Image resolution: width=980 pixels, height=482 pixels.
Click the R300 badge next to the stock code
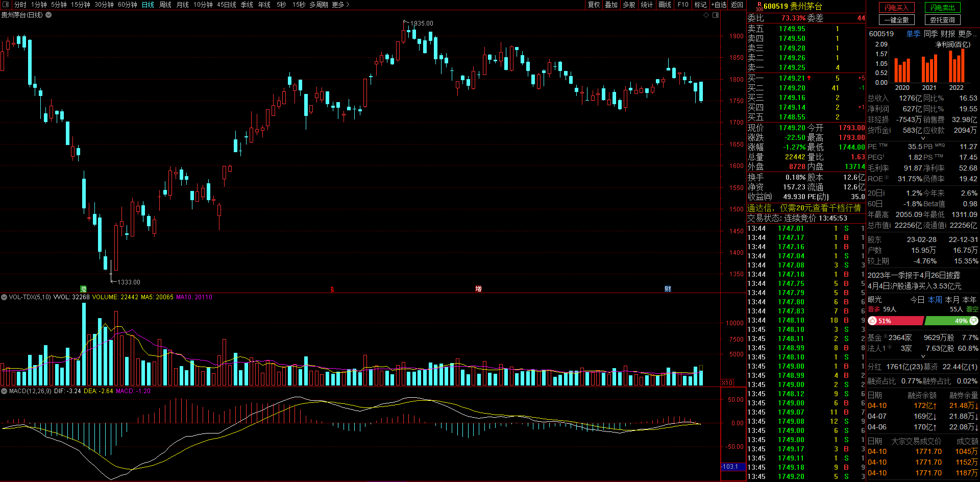click(759, 6)
